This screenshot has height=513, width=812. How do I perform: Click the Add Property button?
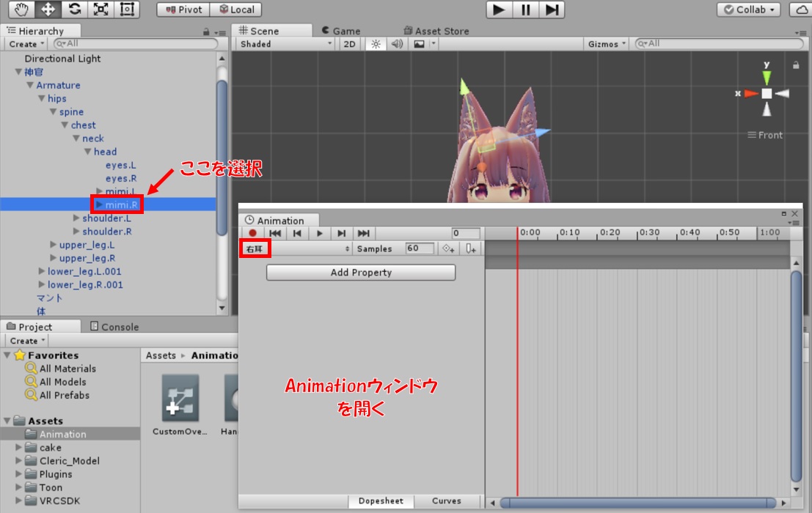pyautogui.click(x=361, y=273)
